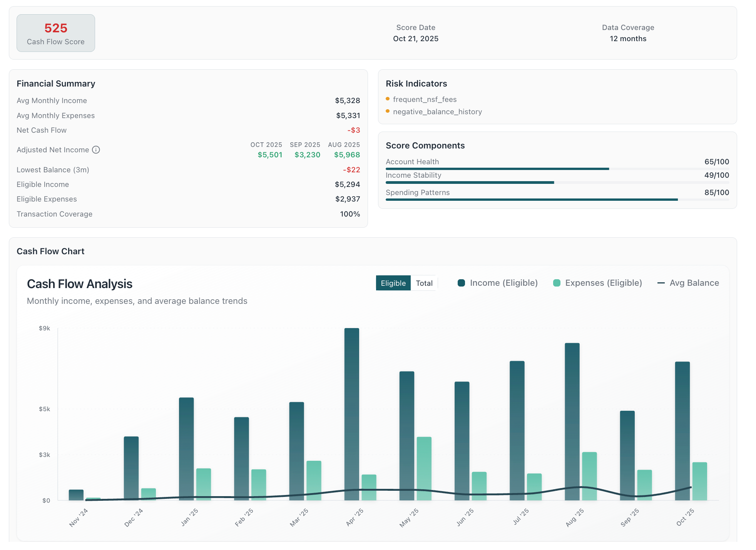Click the Adjusted Net Income info icon
The width and height of the screenshot is (756, 550).
pyautogui.click(x=96, y=150)
